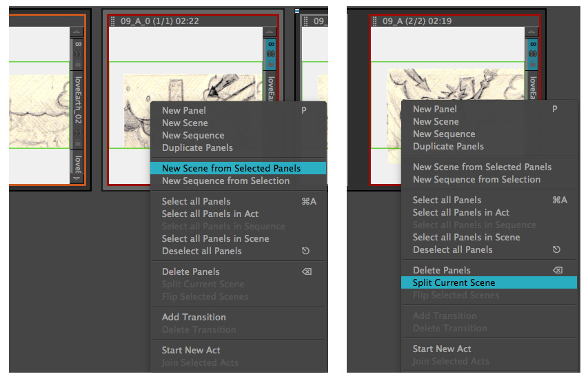Select Split Current Scene in right menu
The image size is (588, 383).
(x=454, y=282)
